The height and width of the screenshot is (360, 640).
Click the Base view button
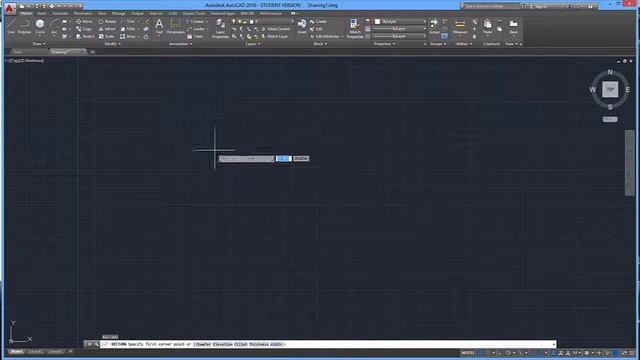pyautogui.click(x=513, y=26)
